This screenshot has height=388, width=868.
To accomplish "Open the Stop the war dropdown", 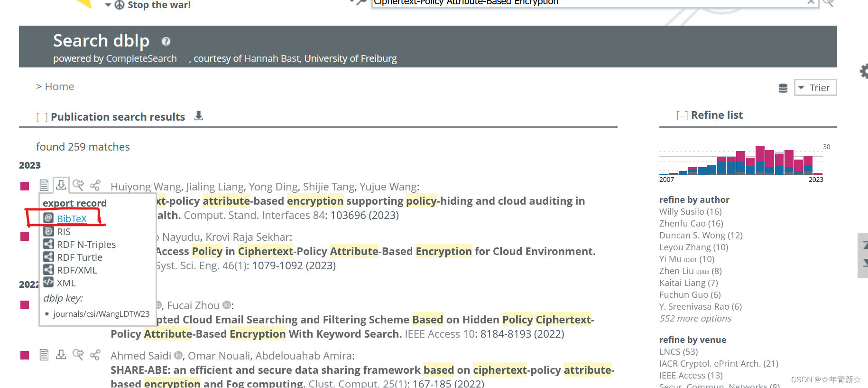I will (x=108, y=5).
